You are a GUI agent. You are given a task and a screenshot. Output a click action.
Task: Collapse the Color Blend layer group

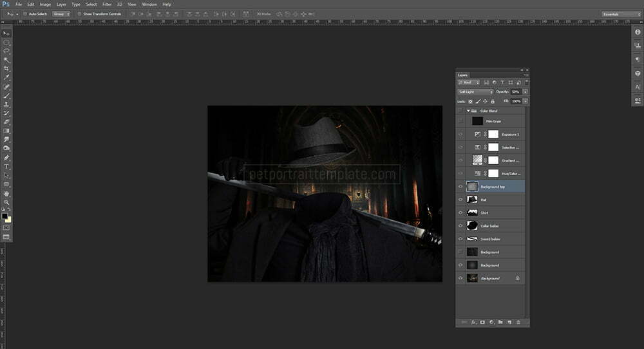[469, 110]
